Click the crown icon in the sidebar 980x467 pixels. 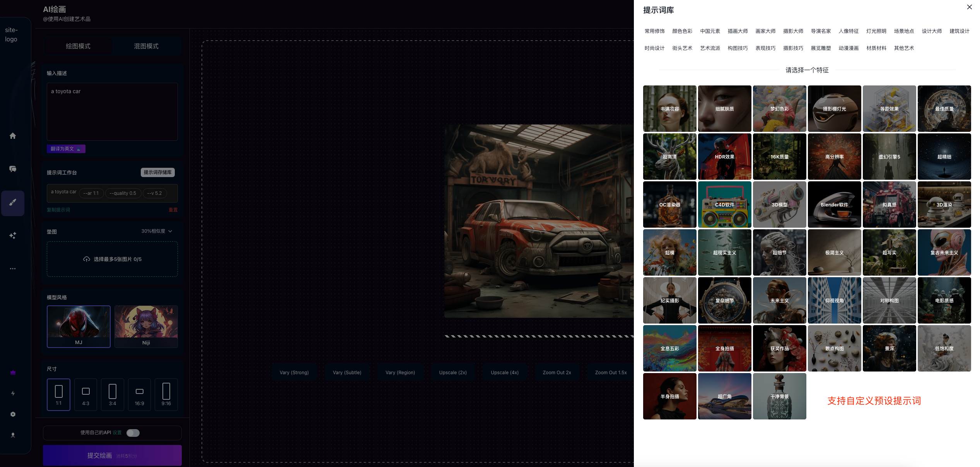(x=13, y=373)
